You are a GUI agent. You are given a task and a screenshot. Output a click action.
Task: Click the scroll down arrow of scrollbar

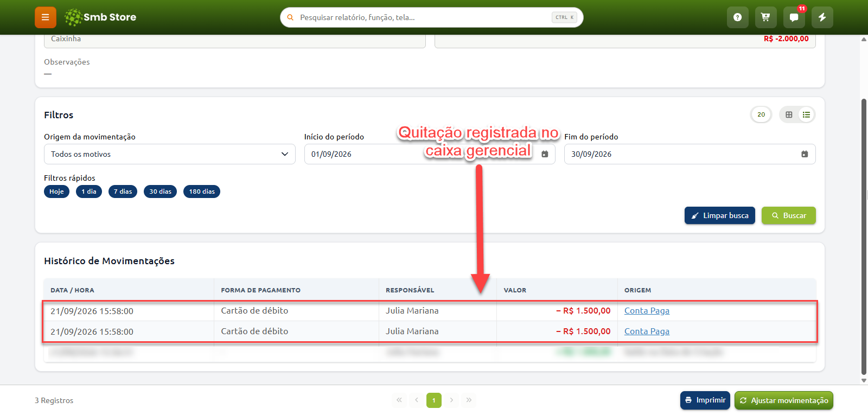point(864,380)
